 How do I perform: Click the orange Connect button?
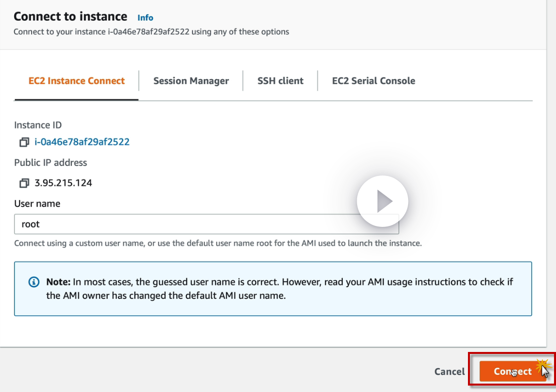[x=512, y=371]
